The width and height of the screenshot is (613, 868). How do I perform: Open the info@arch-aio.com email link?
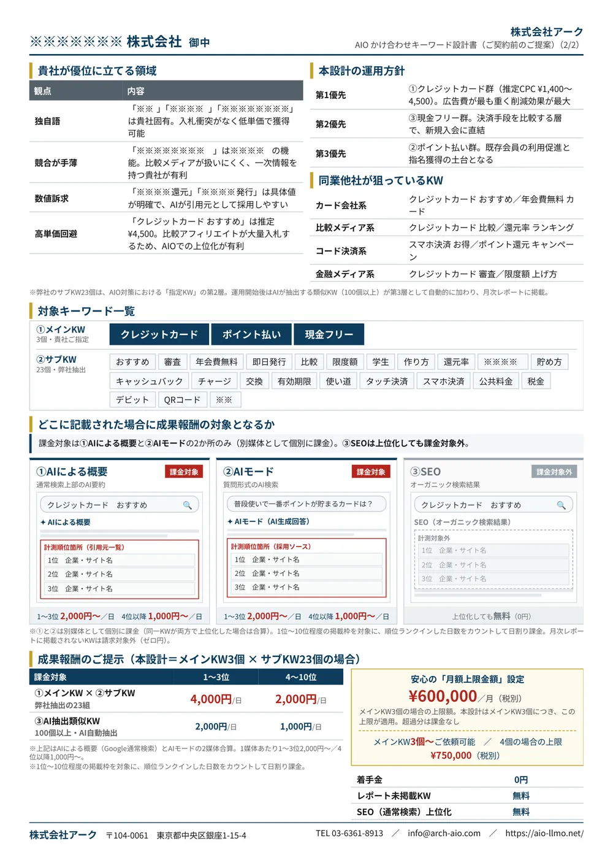444,833
